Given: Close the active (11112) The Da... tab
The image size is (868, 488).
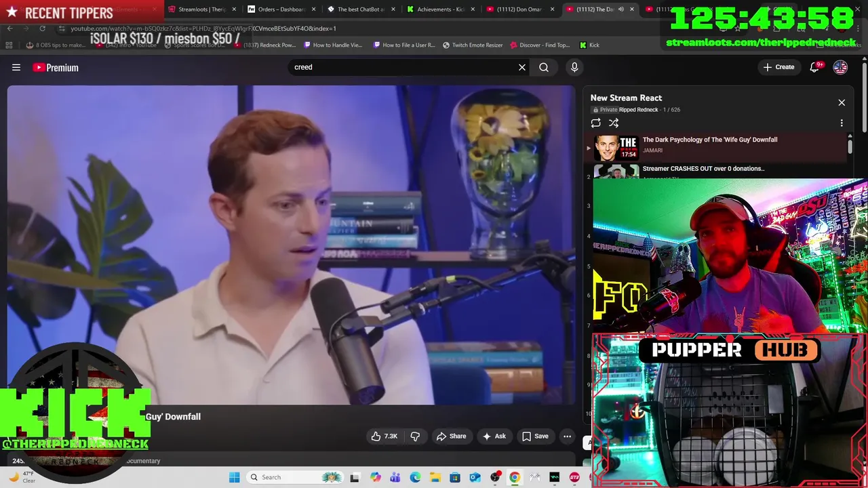Looking at the screenshot, I should coord(632,9).
